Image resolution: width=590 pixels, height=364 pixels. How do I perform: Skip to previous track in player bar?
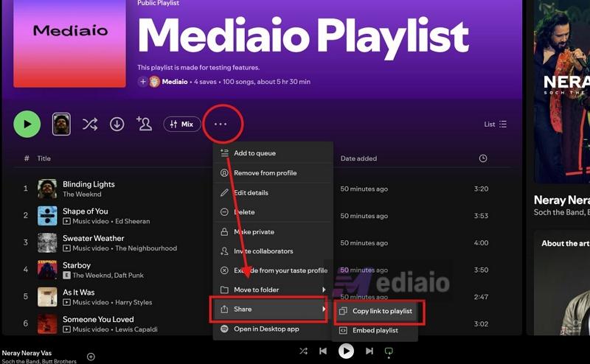tap(323, 351)
